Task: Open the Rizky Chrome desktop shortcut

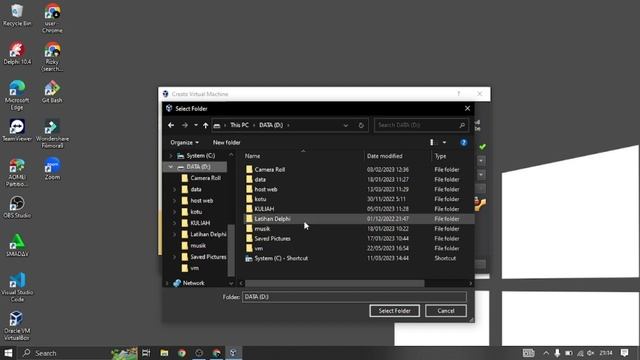Action: coord(52,57)
